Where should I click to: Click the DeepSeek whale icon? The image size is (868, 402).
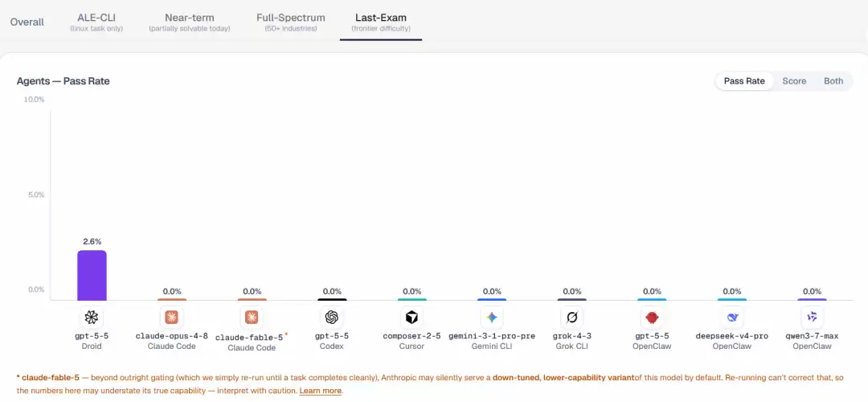pyautogui.click(x=732, y=318)
